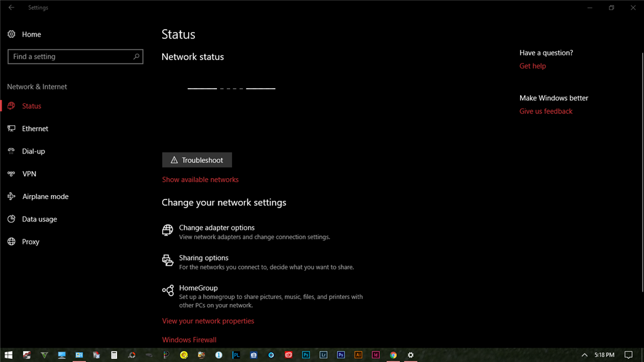Open the blue camera taskbar icon
The width and height of the screenshot is (644, 362).
pos(253,354)
